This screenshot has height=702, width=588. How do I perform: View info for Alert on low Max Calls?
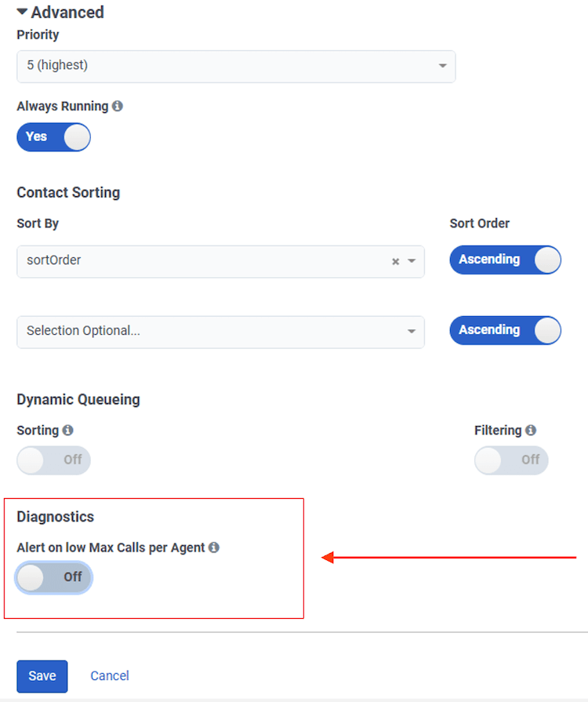pos(213,547)
